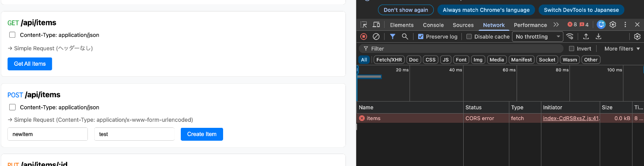Switch to the Sources tab

[463, 25]
